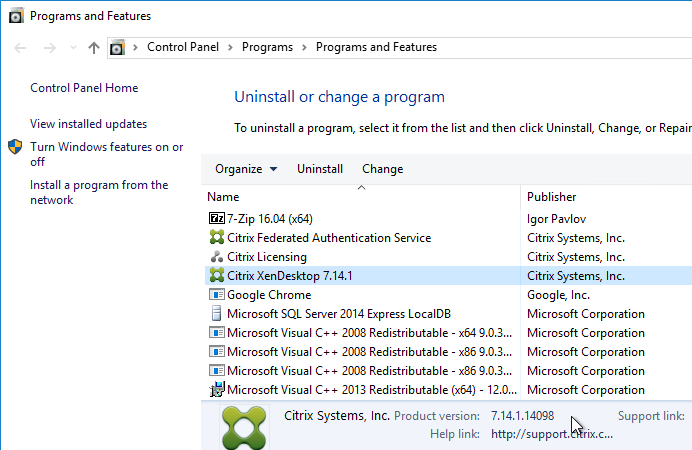Select the 7-Zip 16.04 (x64) entry
The height and width of the screenshot is (450, 692).
270,219
